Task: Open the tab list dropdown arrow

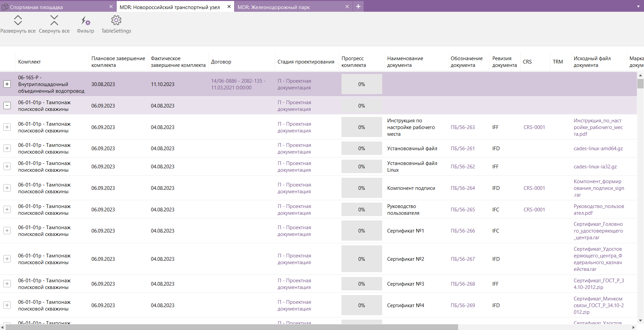Action: tap(638, 6)
